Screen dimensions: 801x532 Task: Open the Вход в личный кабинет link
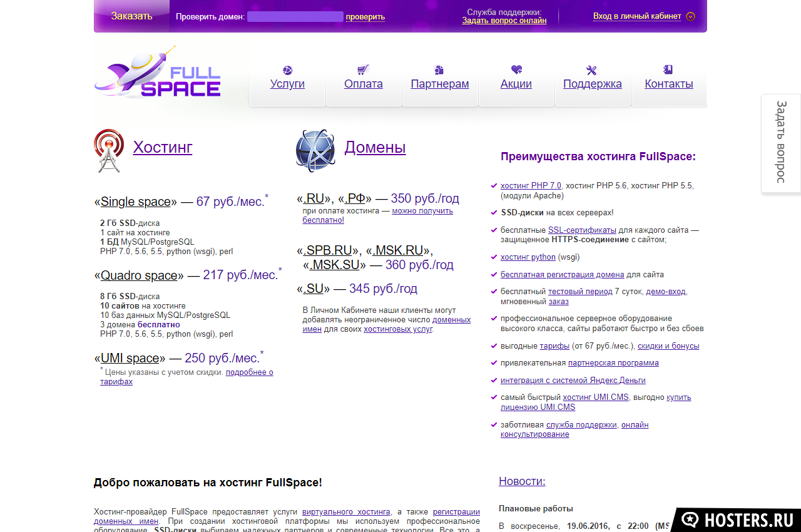point(637,16)
